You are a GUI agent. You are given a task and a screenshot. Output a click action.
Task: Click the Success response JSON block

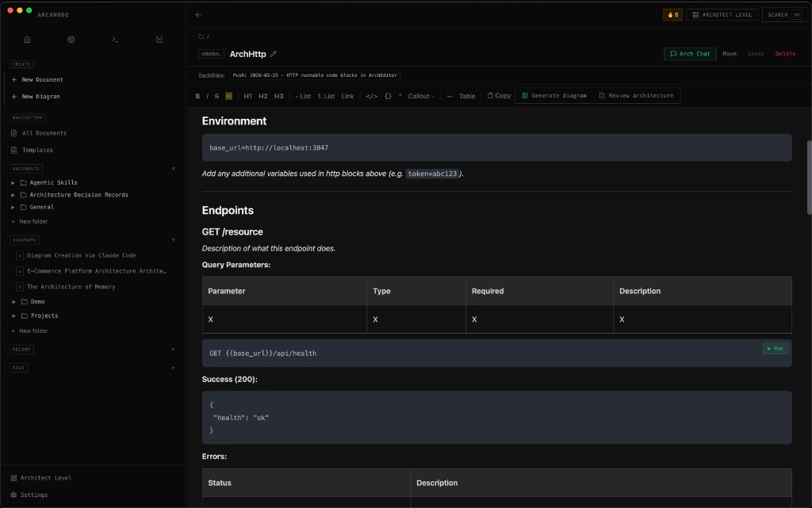(496, 418)
